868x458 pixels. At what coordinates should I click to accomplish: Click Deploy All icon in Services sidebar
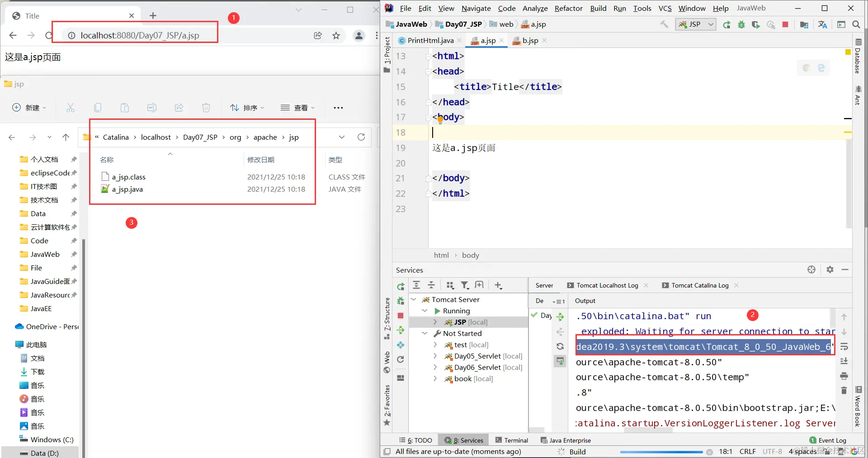click(401, 331)
